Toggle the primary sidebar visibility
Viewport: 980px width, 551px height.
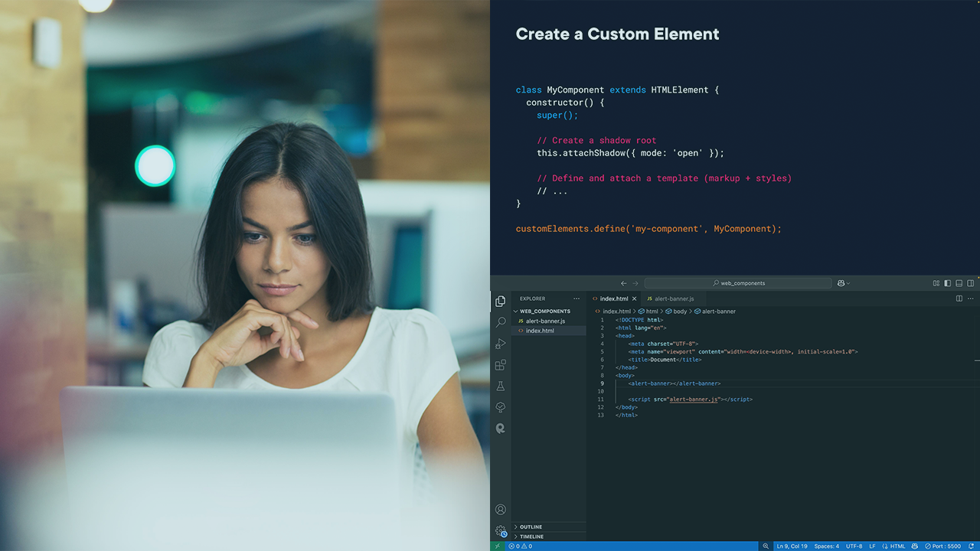[x=947, y=283]
